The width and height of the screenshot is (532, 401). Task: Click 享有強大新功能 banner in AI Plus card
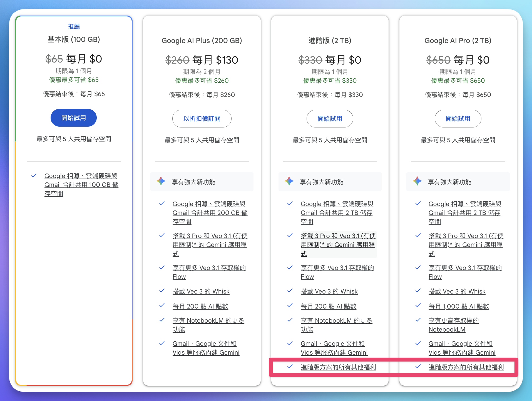(x=202, y=182)
